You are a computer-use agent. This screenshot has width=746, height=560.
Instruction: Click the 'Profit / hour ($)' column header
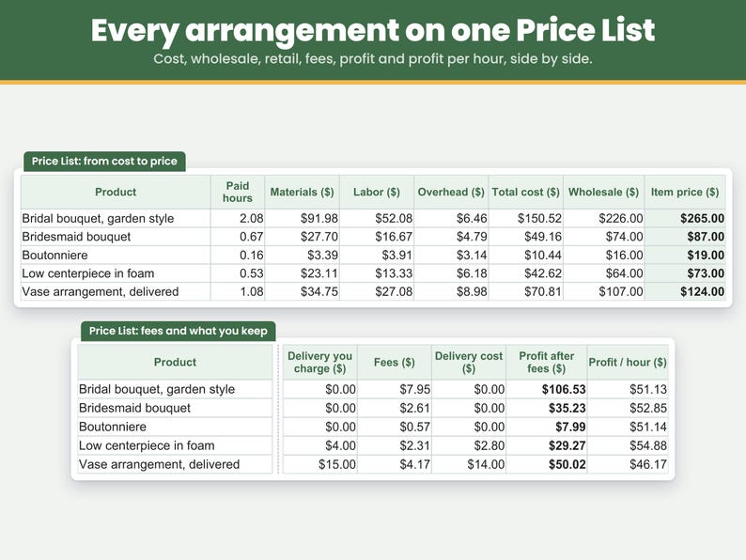[x=628, y=362]
